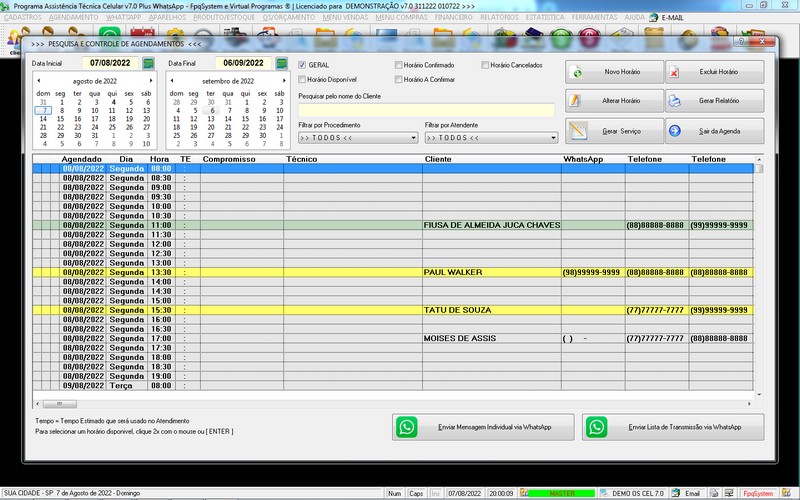
Task: Click the Cliente column header
Action: [x=438, y=159]
